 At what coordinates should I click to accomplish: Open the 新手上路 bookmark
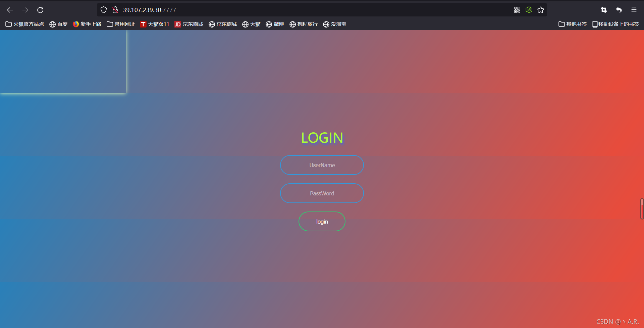pos(87,24)
